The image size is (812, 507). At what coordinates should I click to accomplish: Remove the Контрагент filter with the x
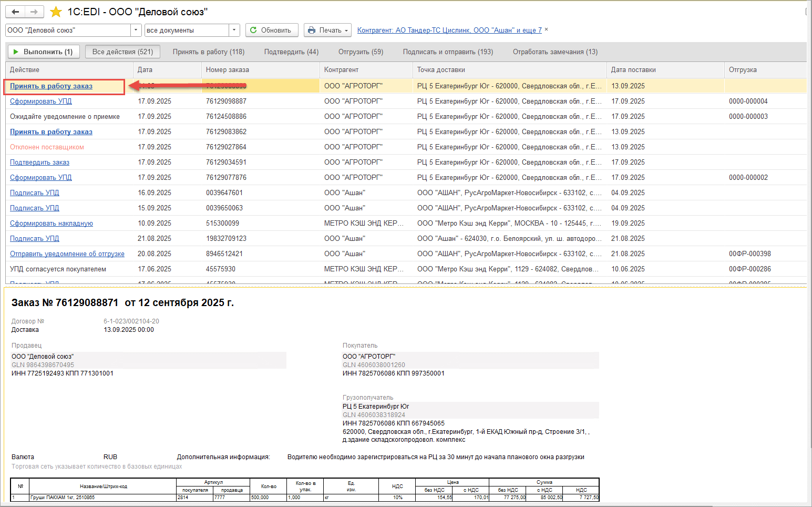pos(547,29)
